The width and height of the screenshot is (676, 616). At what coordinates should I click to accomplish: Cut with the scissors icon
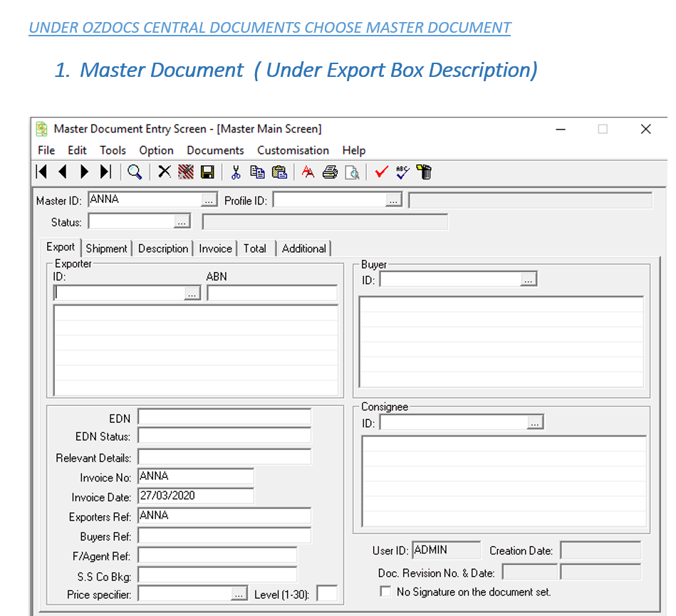click(235, 172)
